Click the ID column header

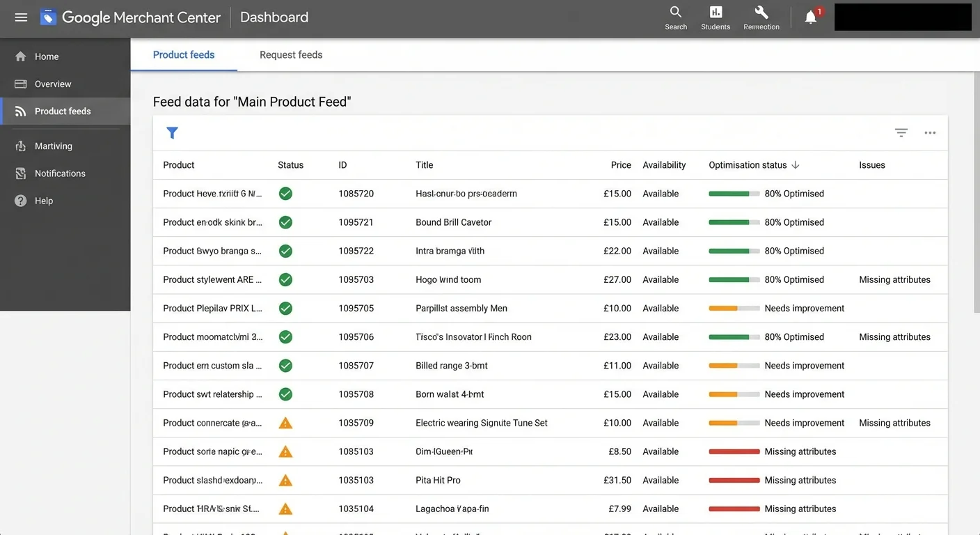(342, 165)
